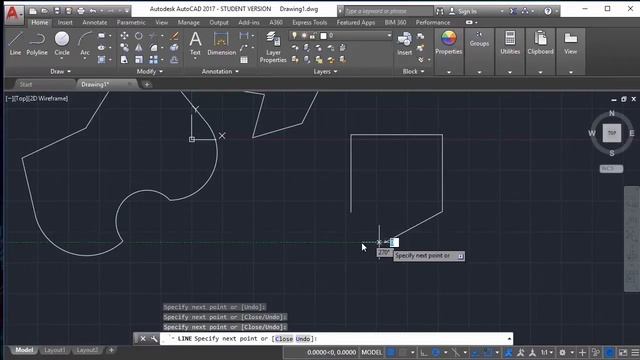Open Layer Properties manager
The image size is (640, 360).
coord(273,47)
